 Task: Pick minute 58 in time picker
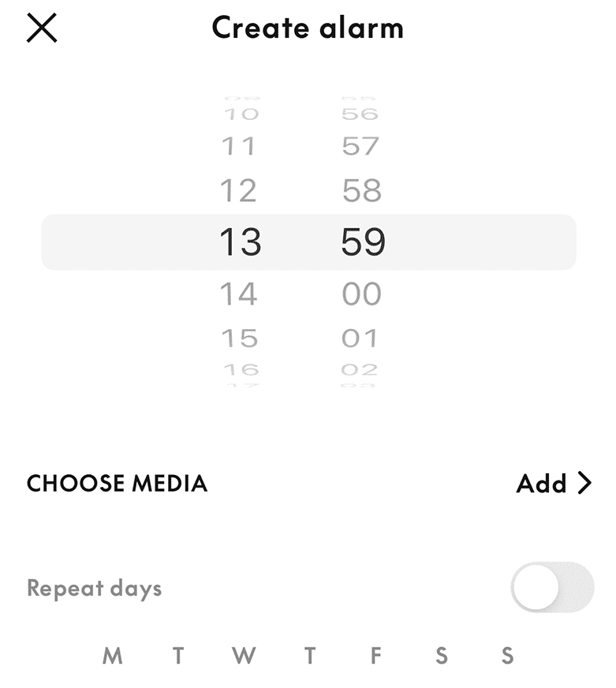click(x=361, y=190)
